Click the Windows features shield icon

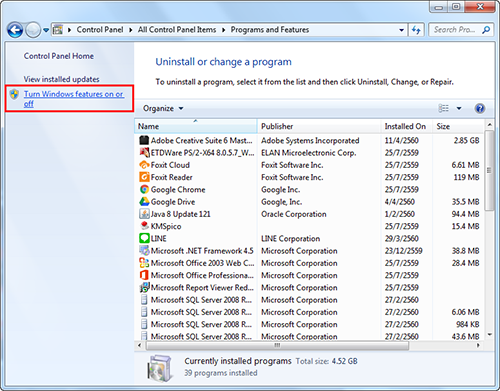(x=14, y=94)
